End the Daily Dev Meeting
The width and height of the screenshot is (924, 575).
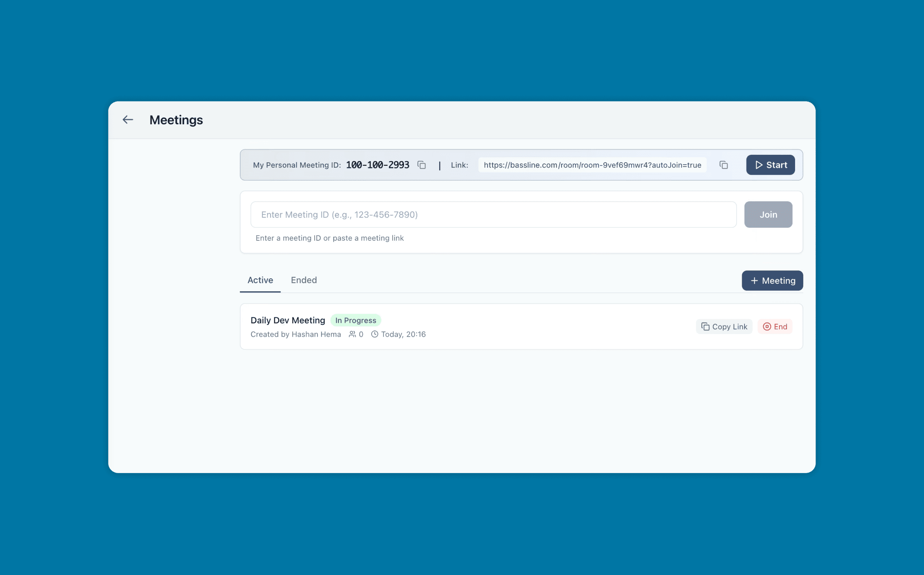775,326
